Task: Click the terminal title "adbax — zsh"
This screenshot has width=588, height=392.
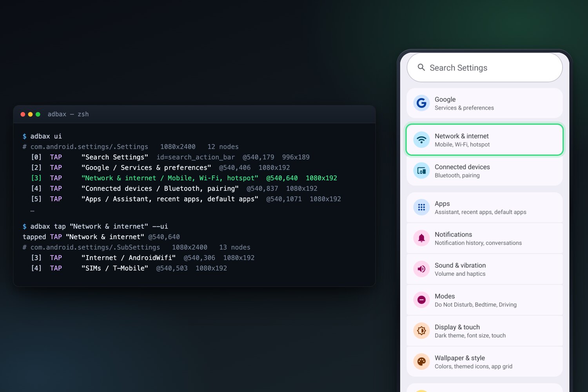Action: (x=68, y=114)
